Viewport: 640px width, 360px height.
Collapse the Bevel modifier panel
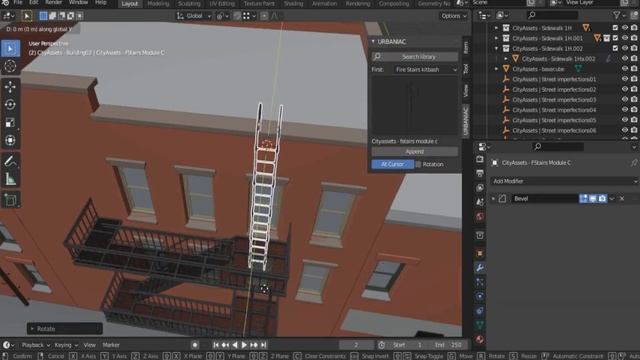click(493, 199)
